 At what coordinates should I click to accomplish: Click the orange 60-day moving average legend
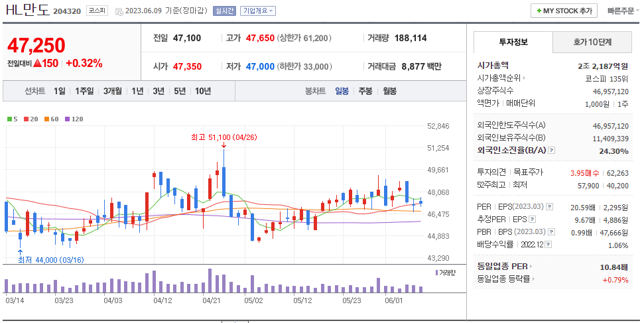pyautogui.click(x=51, y=119)
